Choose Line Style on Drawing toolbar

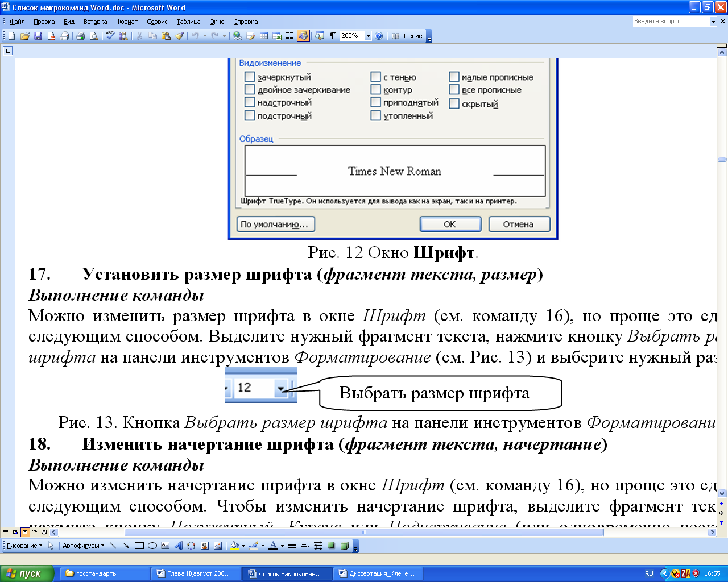pyautogui.click(x=292, y=546)
